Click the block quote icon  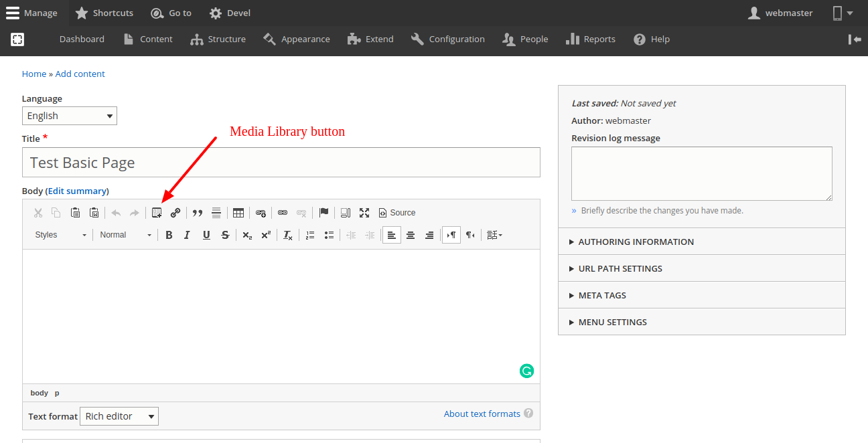[198, 213]
